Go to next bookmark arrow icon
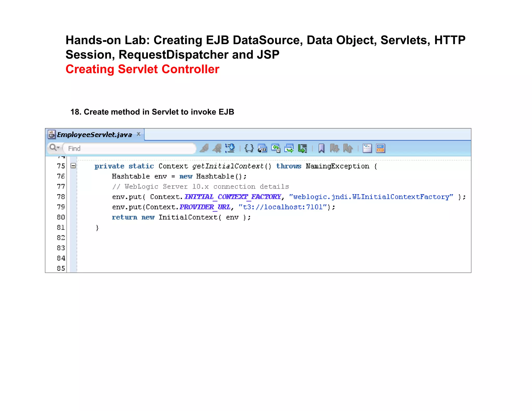 pos(335,148)
